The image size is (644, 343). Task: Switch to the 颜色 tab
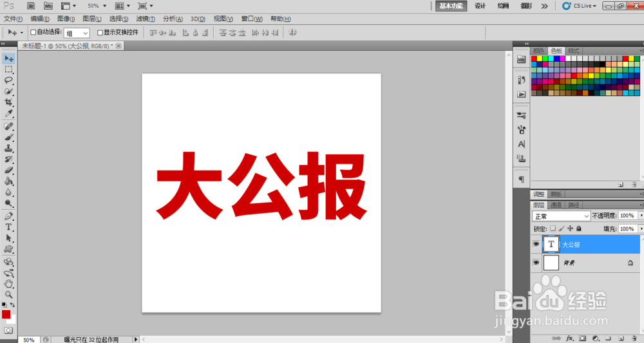538,51
